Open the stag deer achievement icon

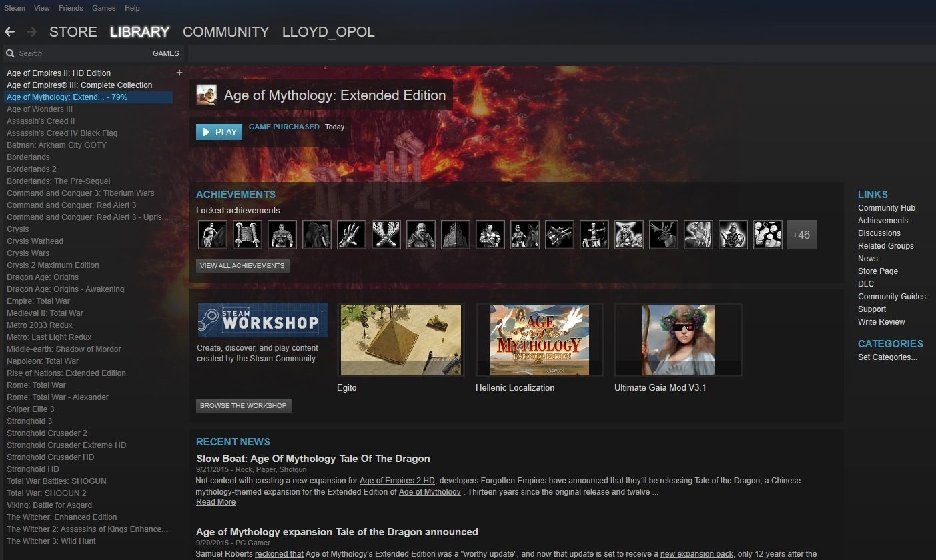coord(664,235)
